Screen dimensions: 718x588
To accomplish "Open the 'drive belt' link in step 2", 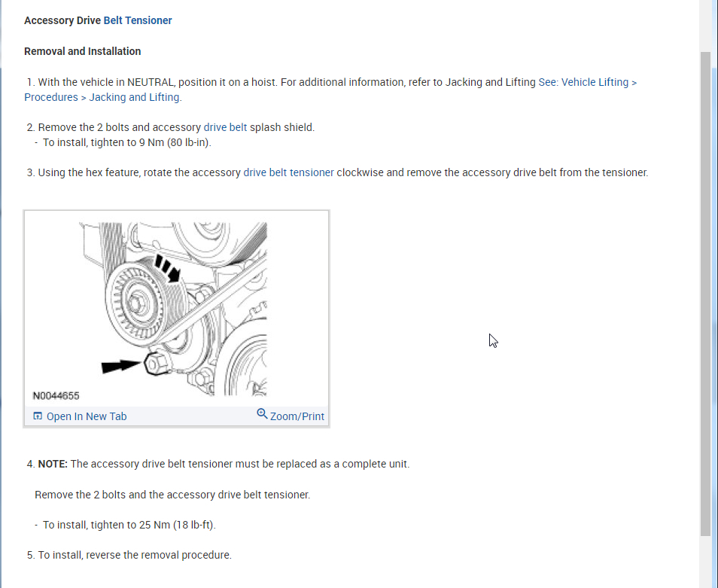I will [x=225, y=127].
